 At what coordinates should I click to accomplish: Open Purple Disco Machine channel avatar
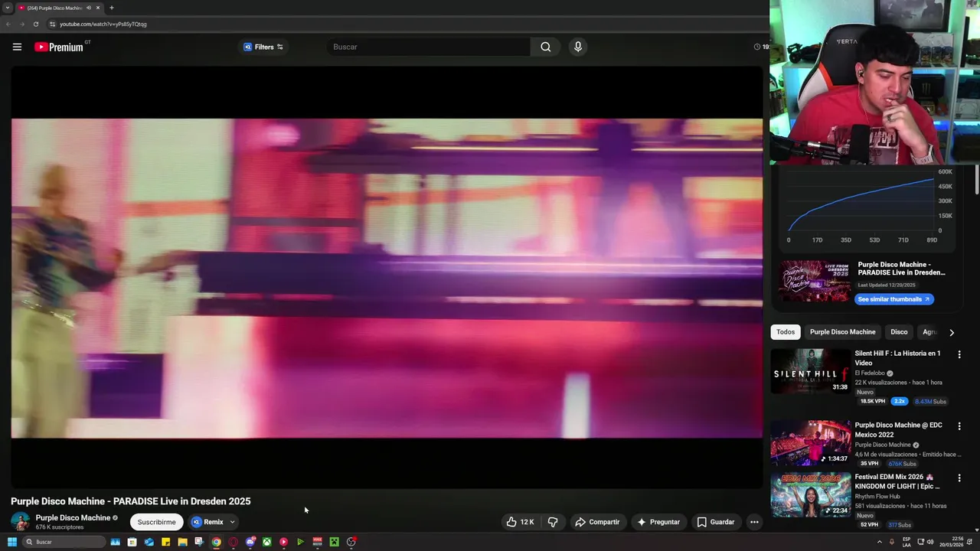tap(21, 522)
